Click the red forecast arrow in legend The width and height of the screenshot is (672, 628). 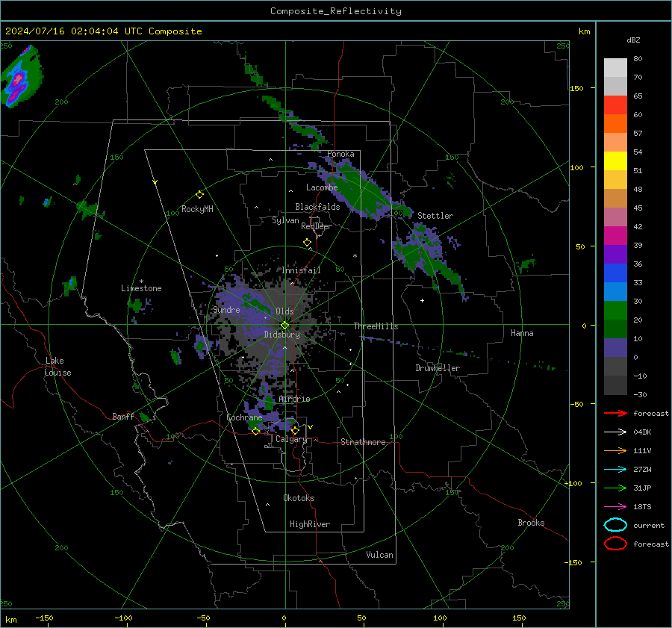tap(615, 413)
